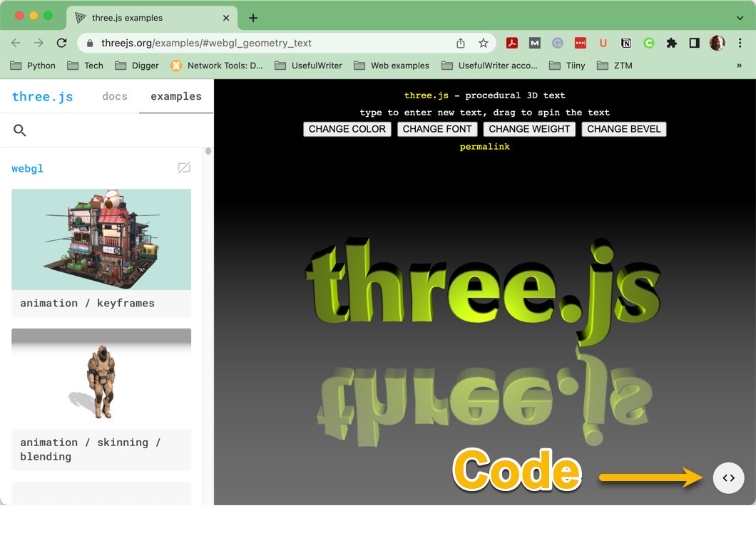Open the animation / skinning / blending thumbnail
Viewport: 756px width, 543px height.
tap(101, 379)
